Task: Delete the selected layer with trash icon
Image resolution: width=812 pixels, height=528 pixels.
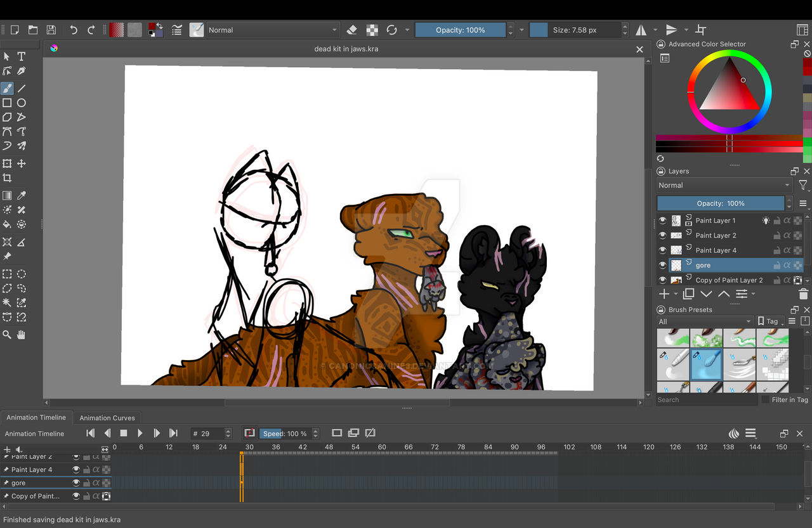Action: coord(804,294)
